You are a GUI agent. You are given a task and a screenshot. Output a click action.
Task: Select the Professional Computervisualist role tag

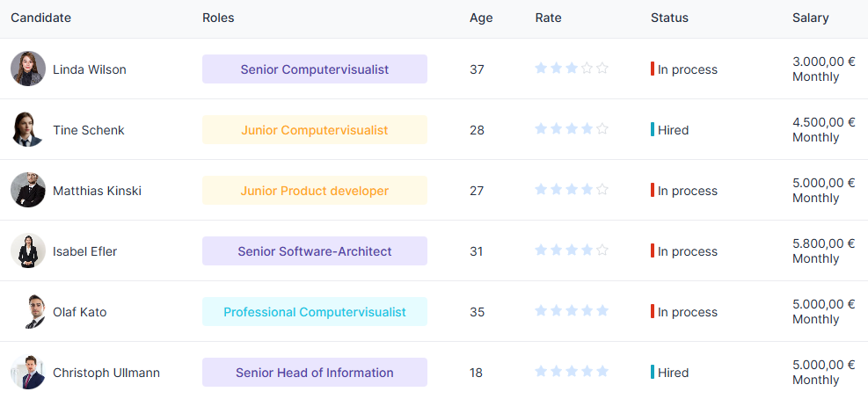coord(315,312)
